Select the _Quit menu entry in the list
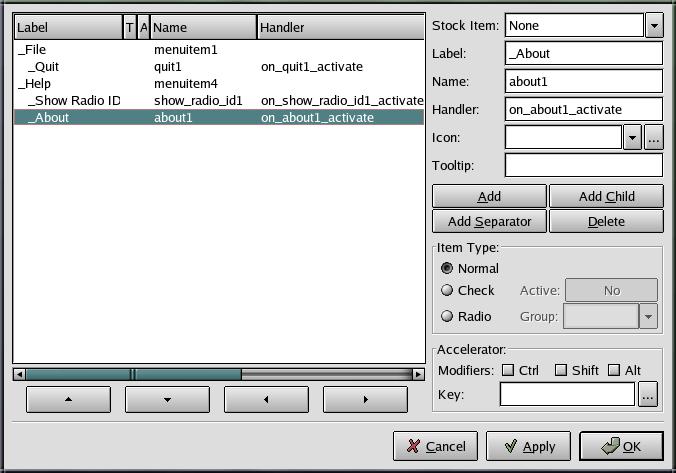Screen dimensions: 676x473 pos(45,67)
